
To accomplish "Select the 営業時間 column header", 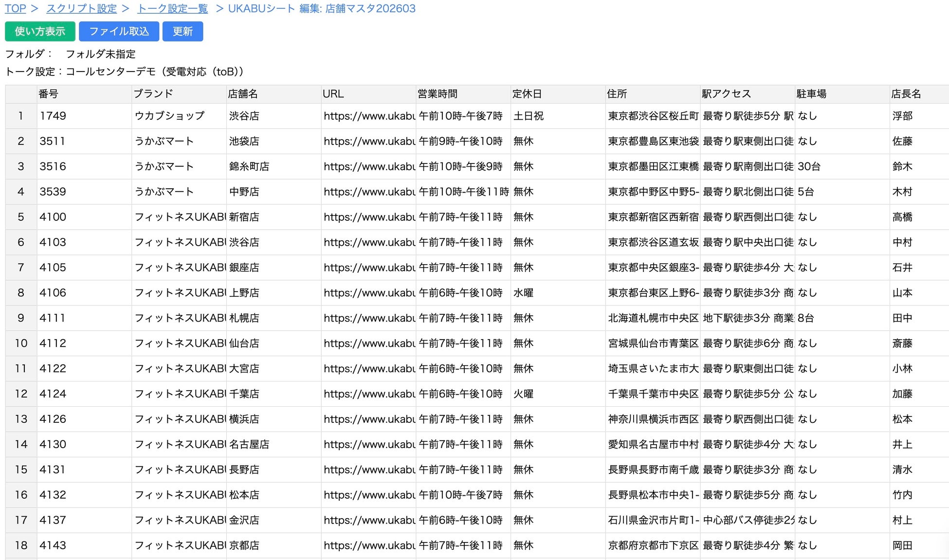I will point(462,94).
